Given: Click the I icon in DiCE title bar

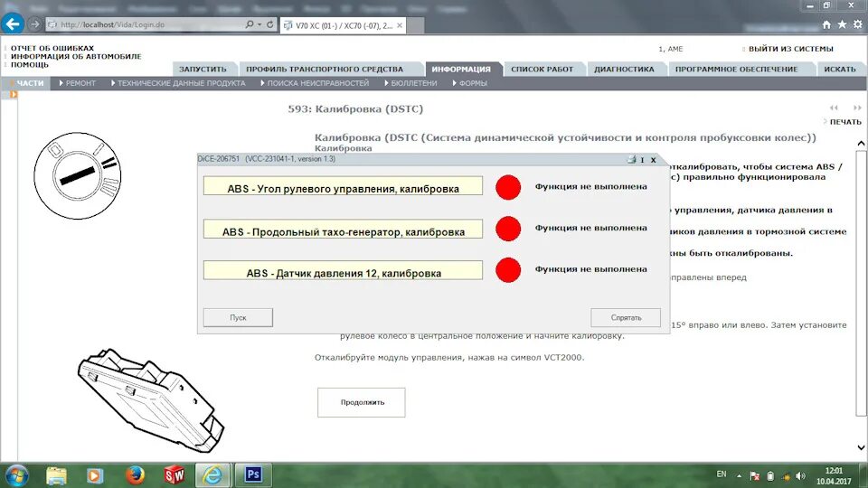Looking at the screenshot, I should pyautogui.click(x=642, y=160).
